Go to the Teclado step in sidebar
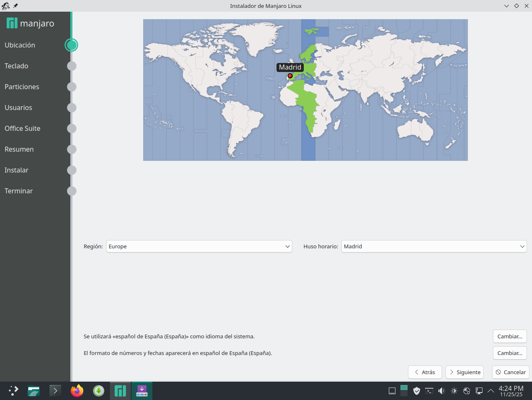Image resolution: width=532 pixels, height=400 pixels. pyautogui.click(x=17, y=66)
